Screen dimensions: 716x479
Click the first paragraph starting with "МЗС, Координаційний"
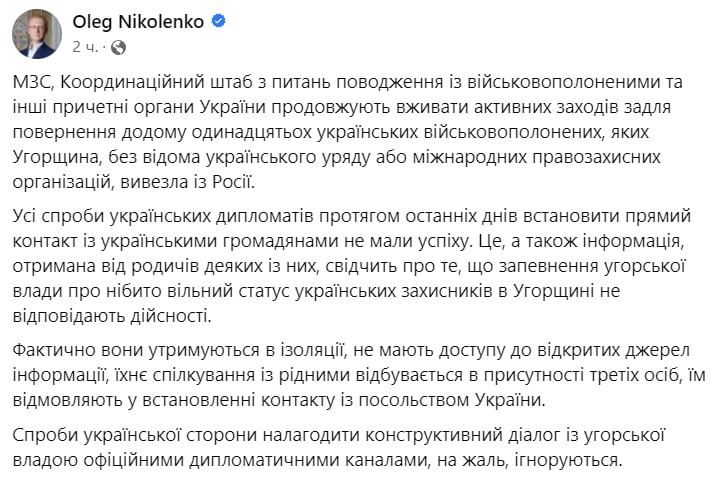pos(347,132)
